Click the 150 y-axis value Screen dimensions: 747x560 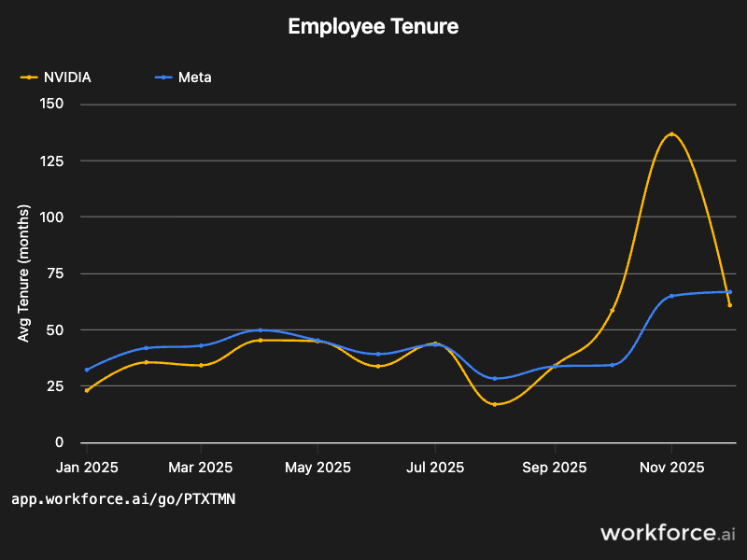pyautogui.click(x=51, y=104)
